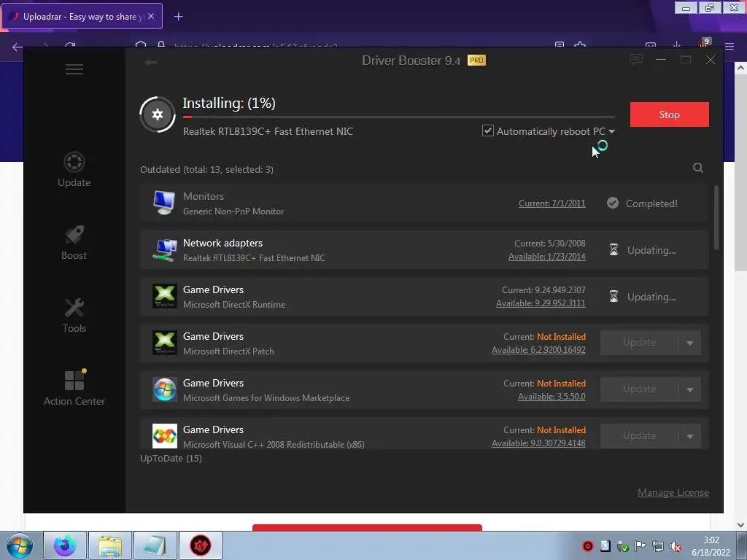Expand dropdown for Visual C++ 2008 Redistributable

[690, 436]
